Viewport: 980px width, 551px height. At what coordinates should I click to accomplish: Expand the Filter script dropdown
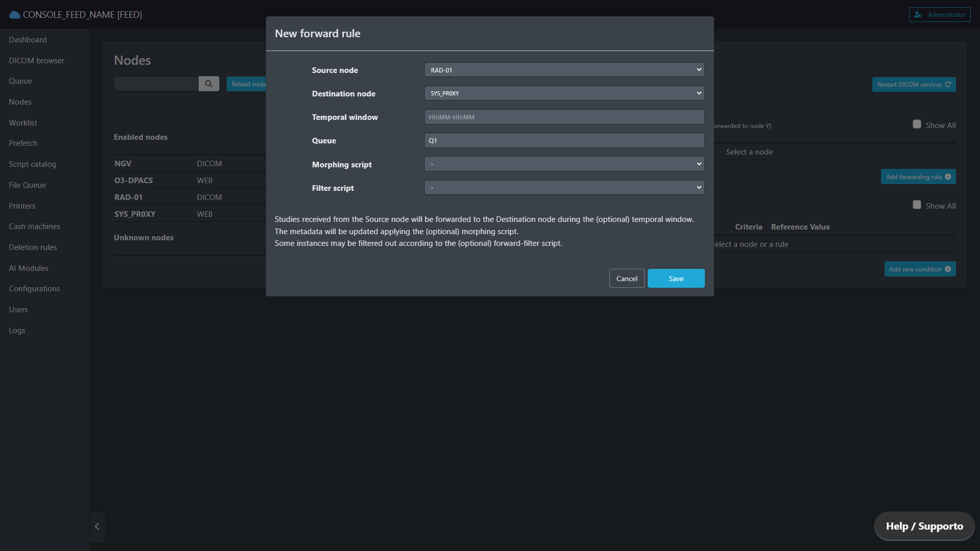tap(564, 188)
